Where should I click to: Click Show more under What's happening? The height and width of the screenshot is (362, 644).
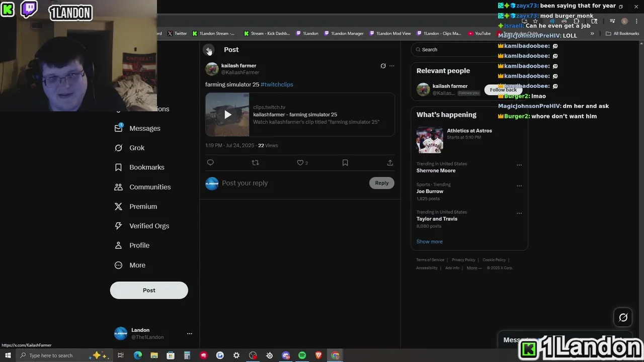[x=430, y=241]
